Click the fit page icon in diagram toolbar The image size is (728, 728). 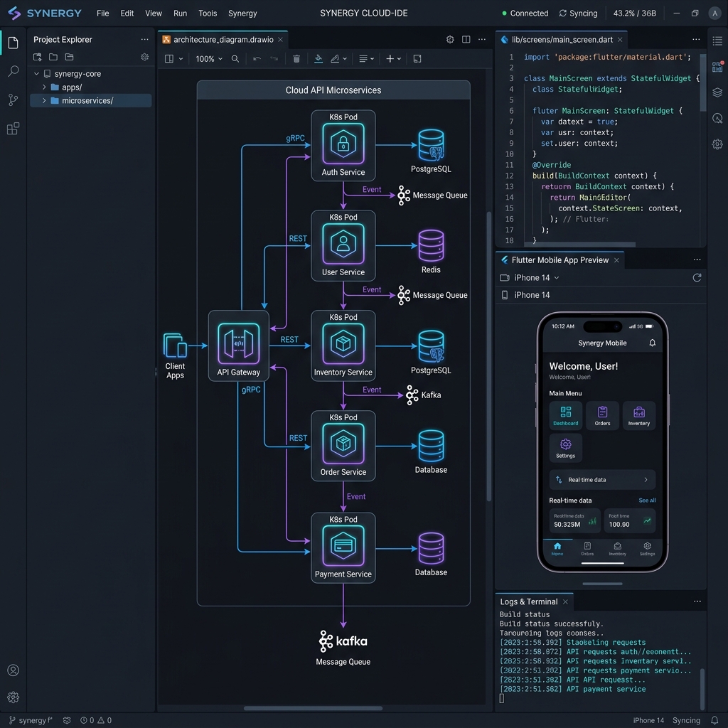point(417,59)
